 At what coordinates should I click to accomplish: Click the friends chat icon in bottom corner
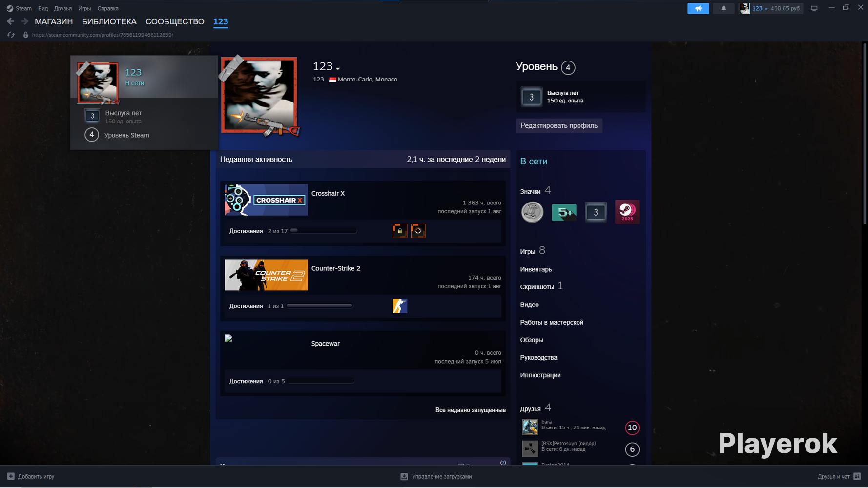(857, 476)
